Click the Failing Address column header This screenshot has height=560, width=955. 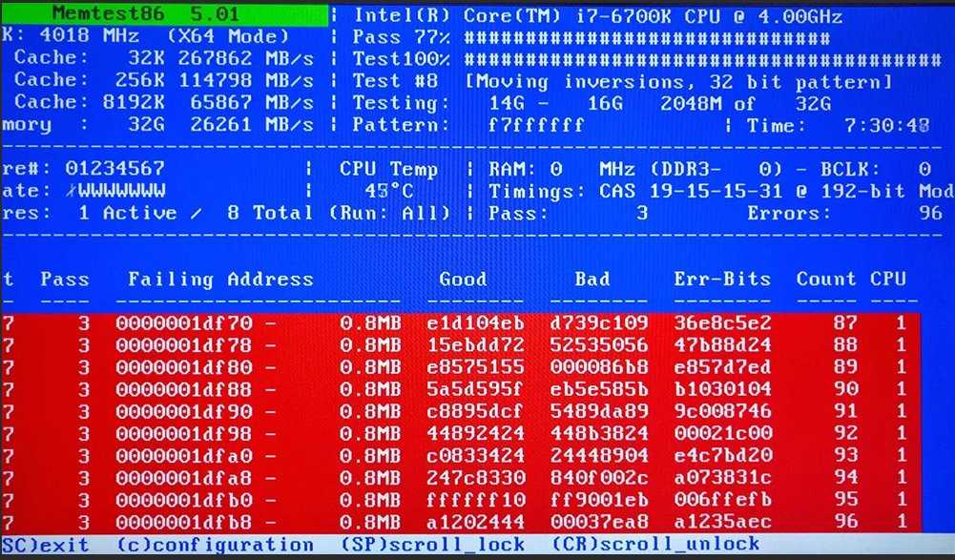click(220, 280)
